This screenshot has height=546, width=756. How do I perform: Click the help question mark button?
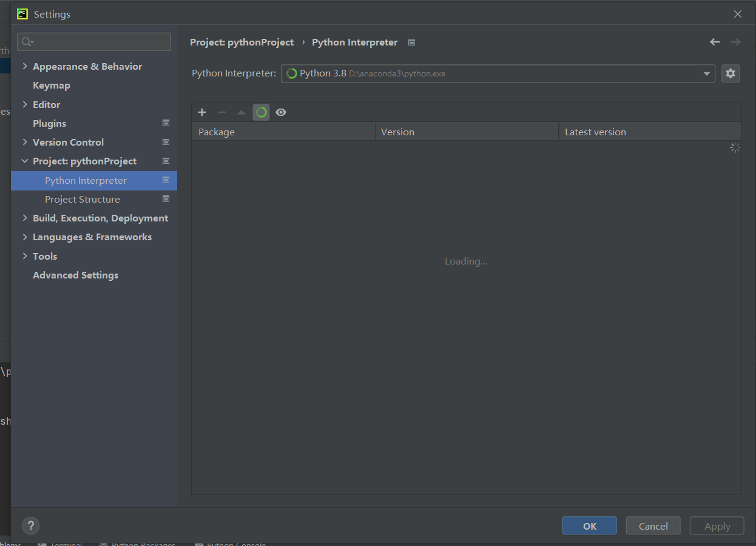[30, 526]
